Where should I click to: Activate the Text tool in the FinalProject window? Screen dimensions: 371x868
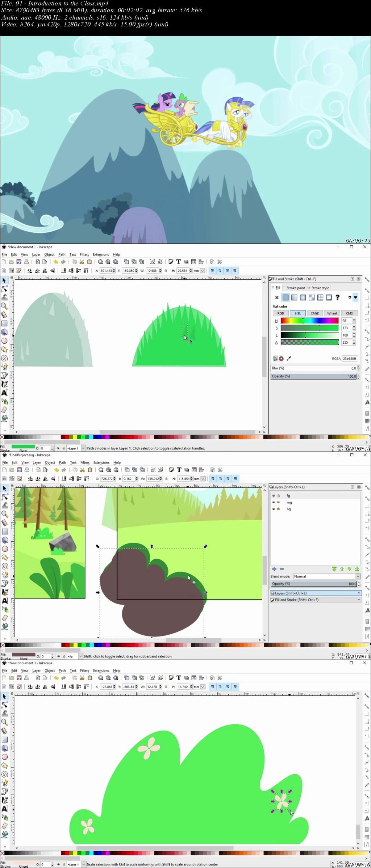pos(5,601)
